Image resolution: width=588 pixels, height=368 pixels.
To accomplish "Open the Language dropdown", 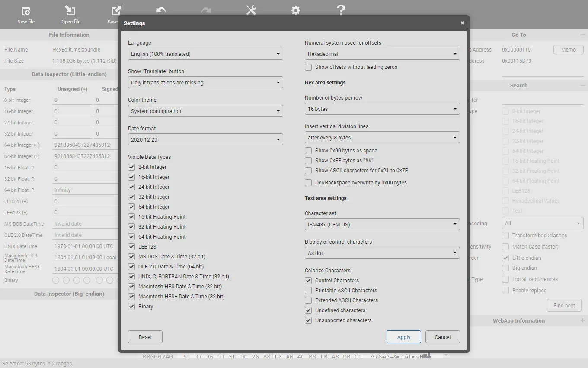I will pyautogui.click(x=205, y=54).
